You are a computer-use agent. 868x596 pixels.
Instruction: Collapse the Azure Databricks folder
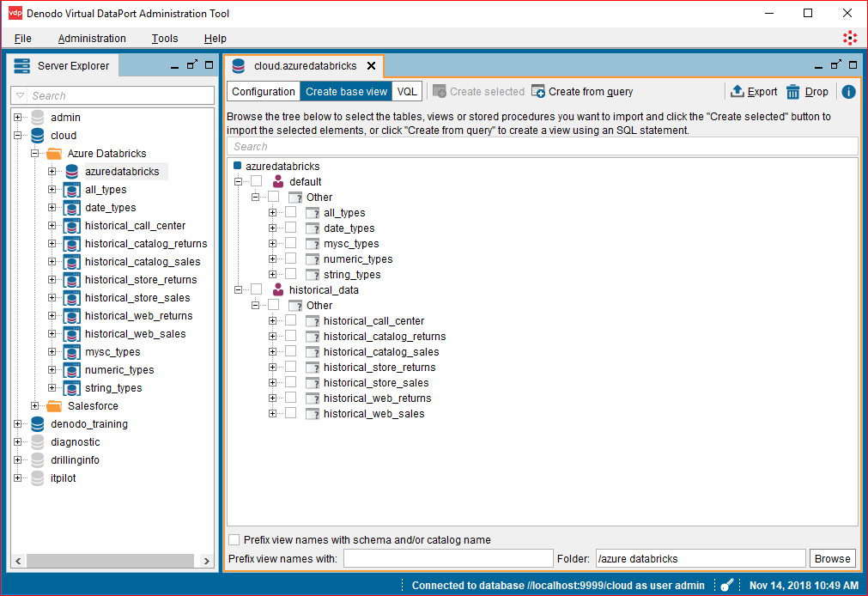pyautogui.click(x=35, y=154)
